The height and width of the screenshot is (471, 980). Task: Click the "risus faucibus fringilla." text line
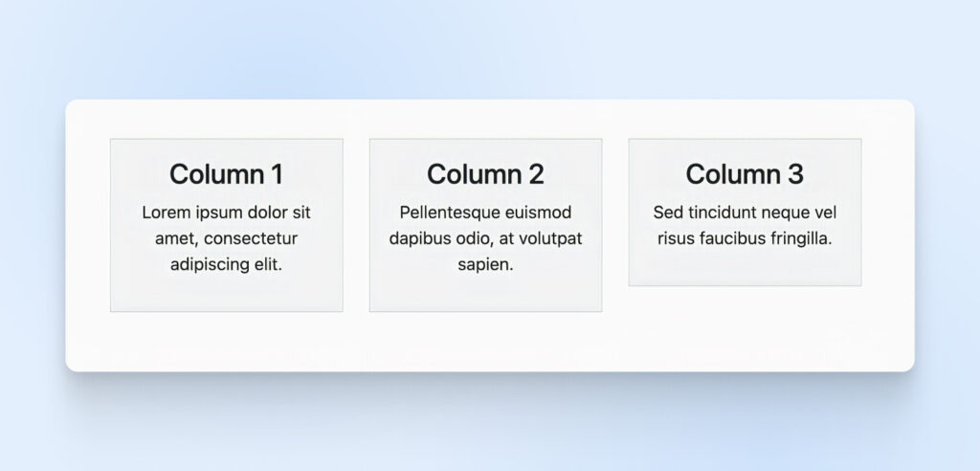(745, 238)
